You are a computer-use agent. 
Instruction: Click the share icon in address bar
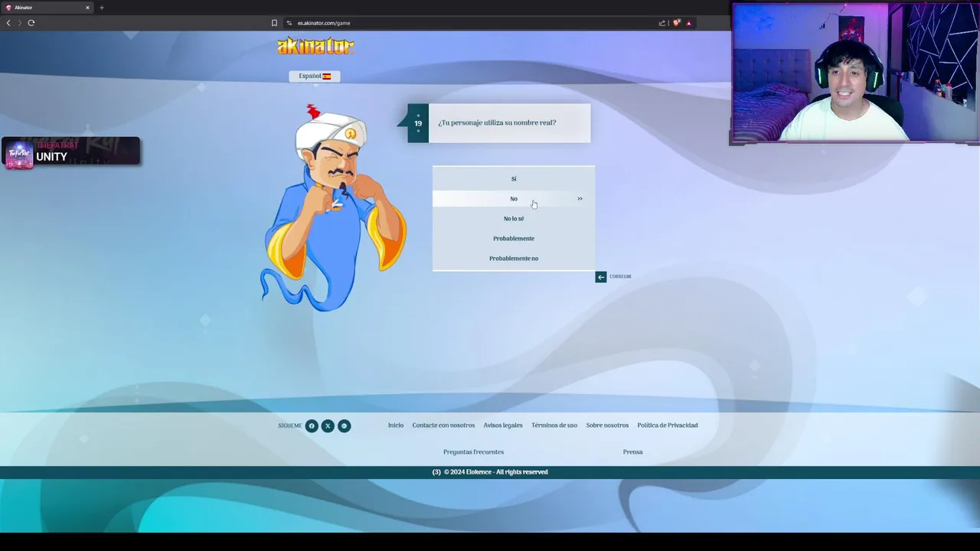[662, 23]
